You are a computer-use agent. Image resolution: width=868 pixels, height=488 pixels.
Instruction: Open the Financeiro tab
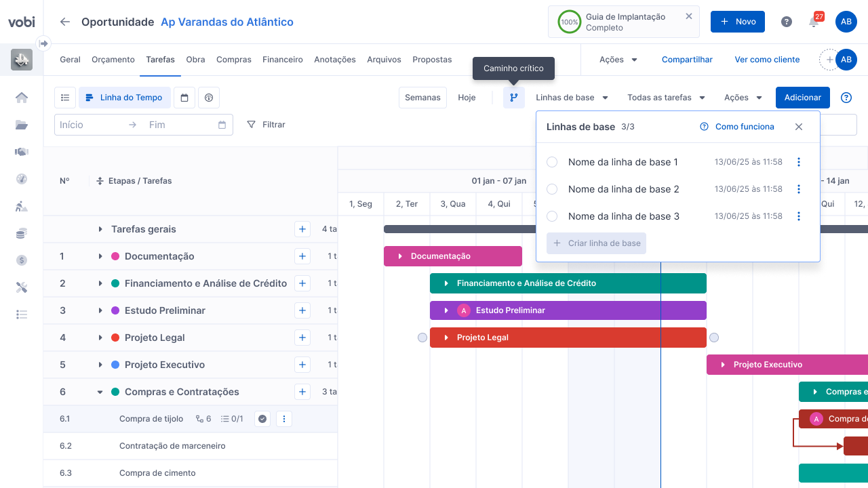(x=283, y=60)
